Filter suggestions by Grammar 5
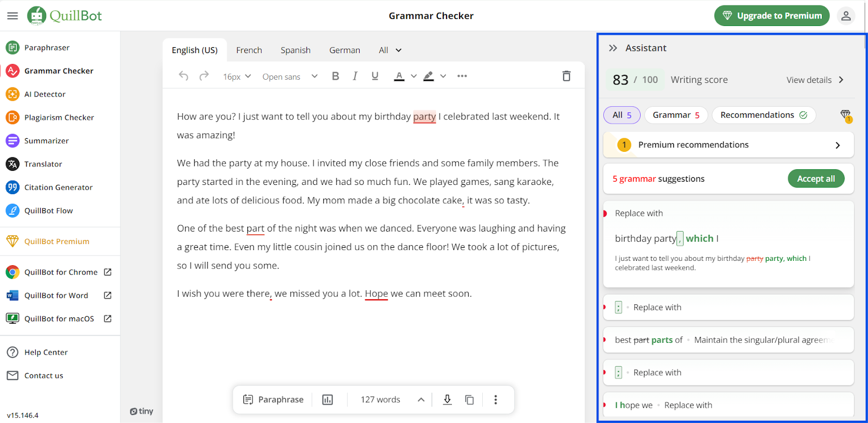The image size is (868, 423). pos(676,115)
